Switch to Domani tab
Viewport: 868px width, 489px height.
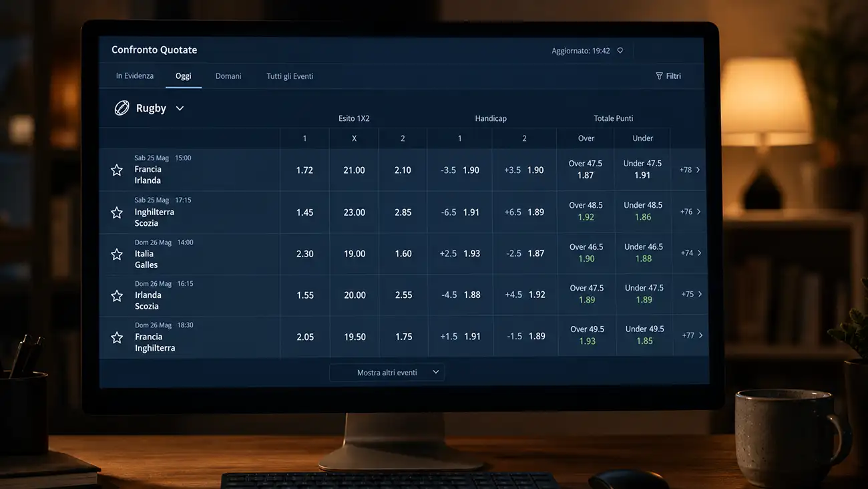(228, 76)
